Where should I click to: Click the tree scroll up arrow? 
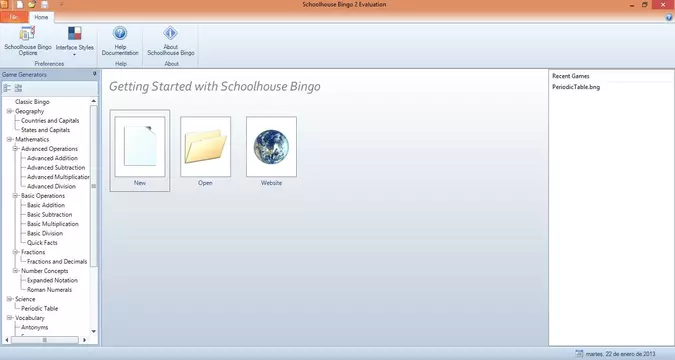pos(94,101)
